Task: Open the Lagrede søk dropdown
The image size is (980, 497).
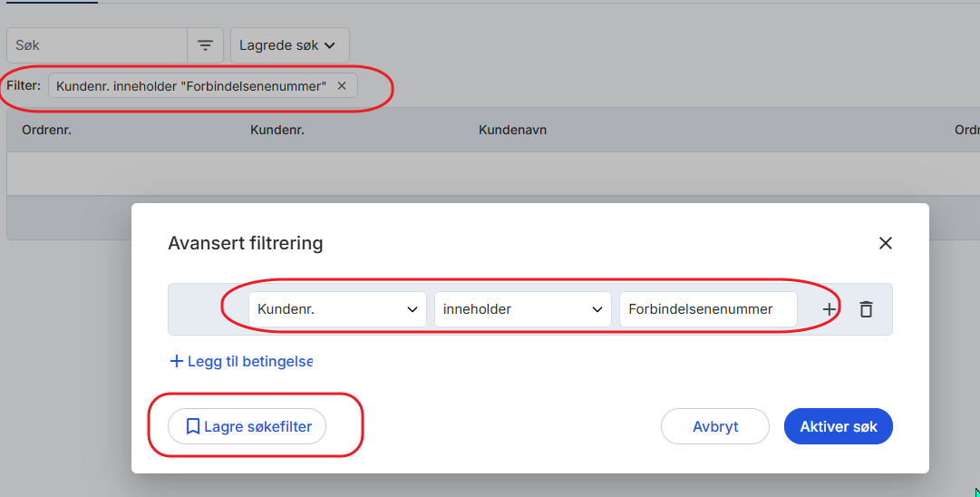Action: pos(289,45)
